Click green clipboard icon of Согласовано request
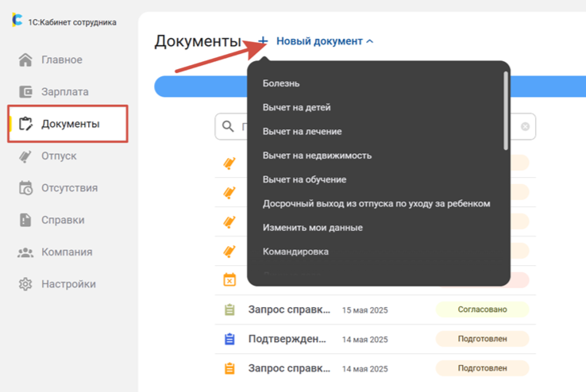The height and width of the screenshot is (392, 586). point(229,309)
